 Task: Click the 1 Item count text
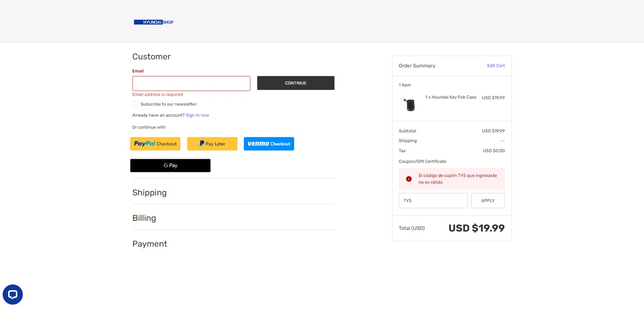coord(405,85)
